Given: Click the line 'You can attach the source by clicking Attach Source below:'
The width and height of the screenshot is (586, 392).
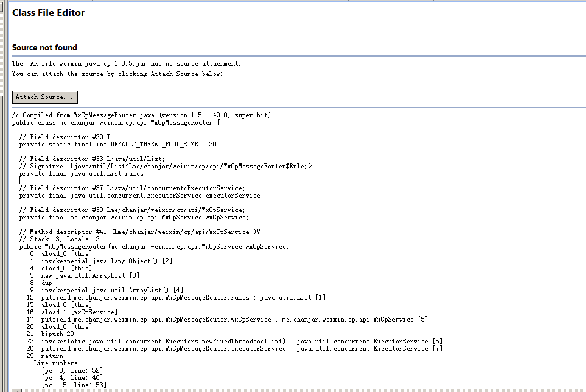Looking at the screenshot, I should (x=117, y=74).
